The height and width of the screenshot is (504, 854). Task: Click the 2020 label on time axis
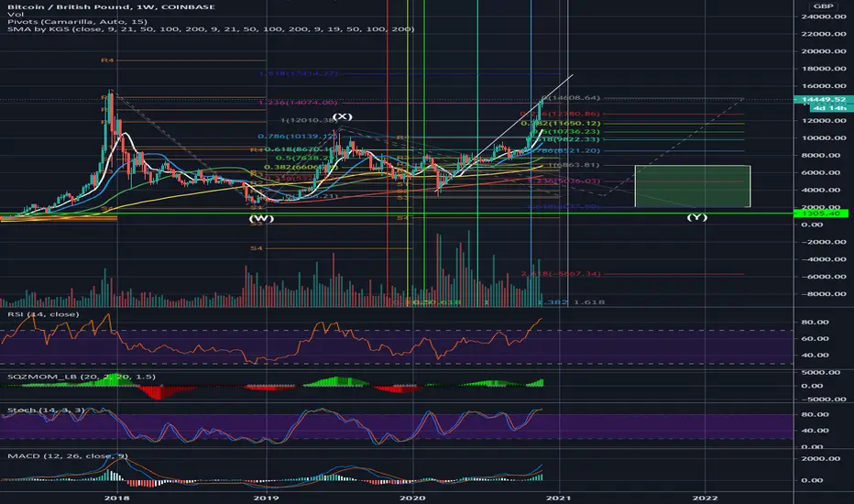tap(412, 498)
